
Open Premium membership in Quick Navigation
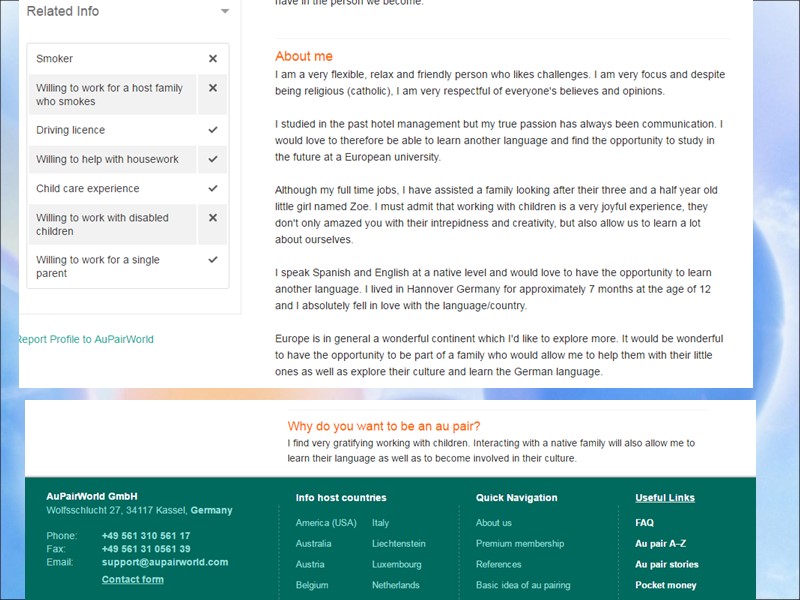click(x=520, y=543)
